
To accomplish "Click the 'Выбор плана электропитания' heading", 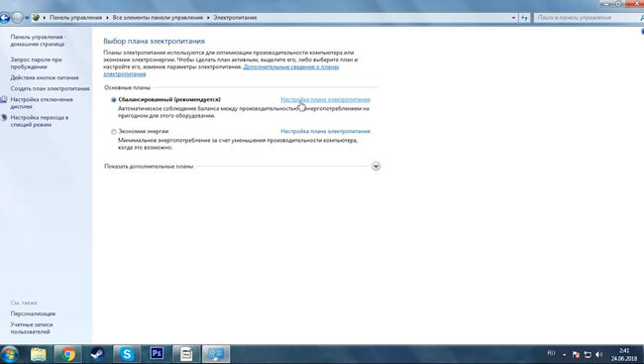I will (x=154, y=41).
